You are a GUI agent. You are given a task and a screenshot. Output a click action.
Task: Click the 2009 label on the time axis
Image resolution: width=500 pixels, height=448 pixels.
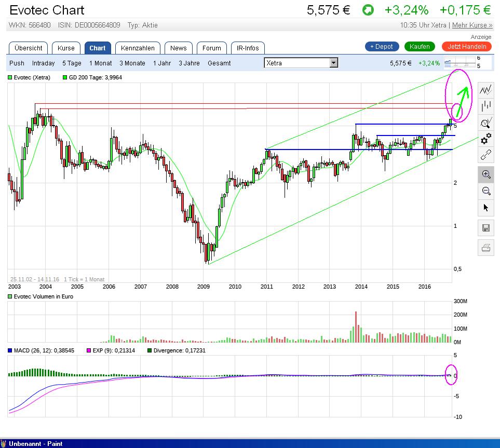coord(204,287)
